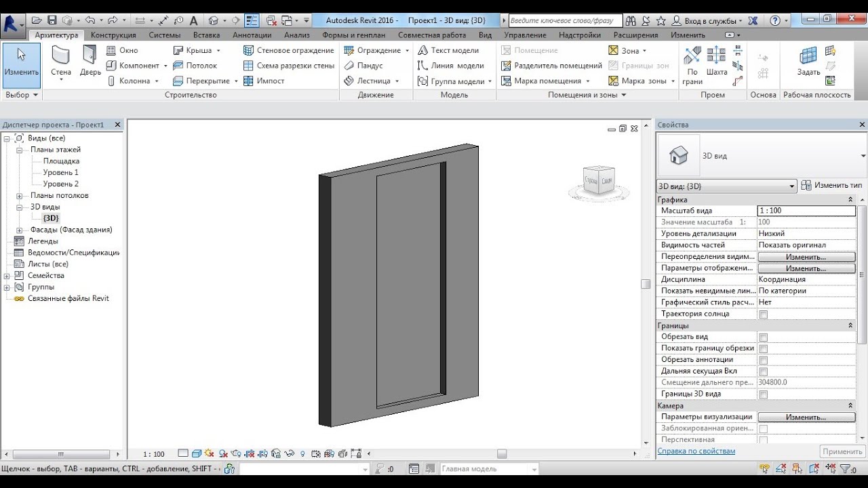Click the view scale 1 : 100 control
The height and width of the screenshot is (488, 868).
154,454
